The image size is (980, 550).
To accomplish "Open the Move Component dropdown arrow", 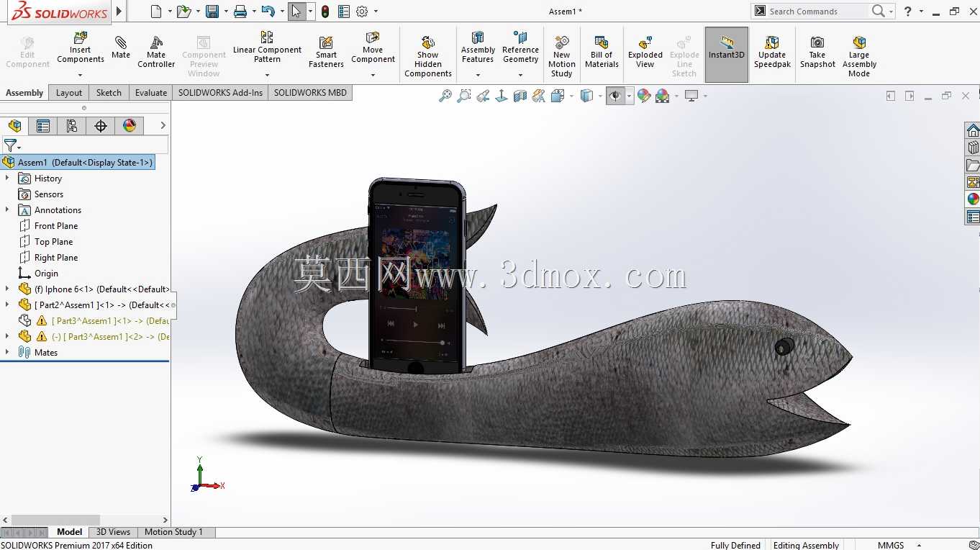I will pyautogui.click(x=373, y=75).
